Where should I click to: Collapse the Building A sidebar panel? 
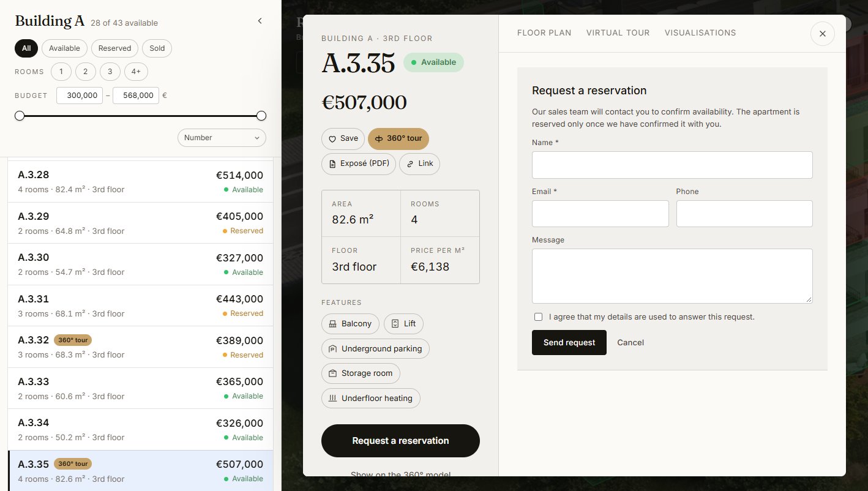(260, 21)
